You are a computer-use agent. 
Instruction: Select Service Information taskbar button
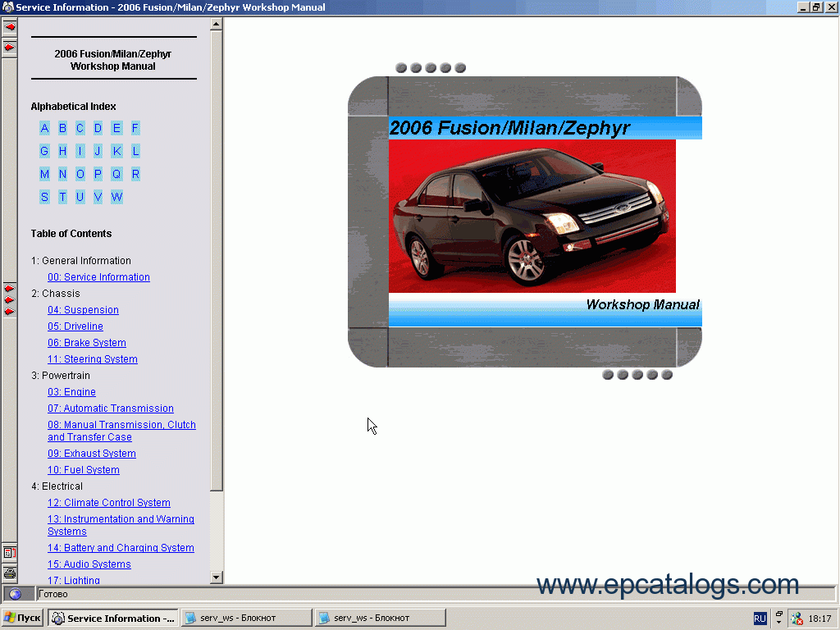click(x=113, y=618)
